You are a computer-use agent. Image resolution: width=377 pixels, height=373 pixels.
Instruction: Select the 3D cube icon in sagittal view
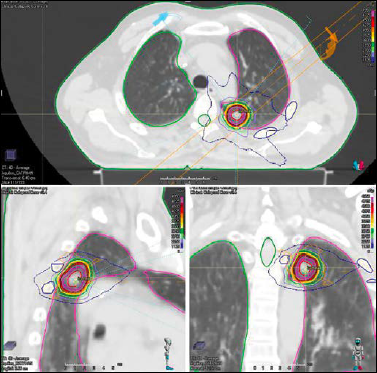pyautogui.click(x=9, y=345)
